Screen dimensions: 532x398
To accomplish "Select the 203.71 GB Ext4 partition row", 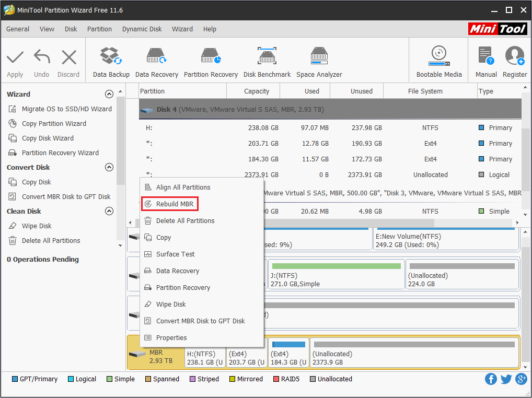I will 330,144.
